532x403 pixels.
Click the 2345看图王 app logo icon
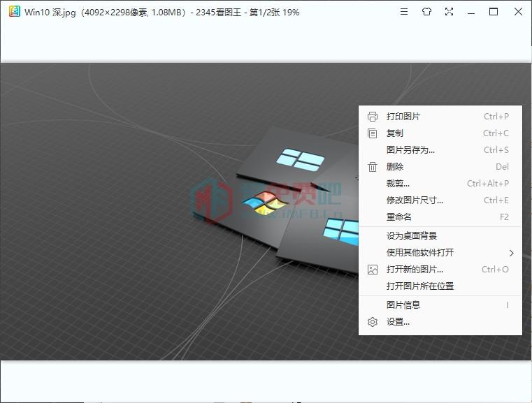[14, 11]
